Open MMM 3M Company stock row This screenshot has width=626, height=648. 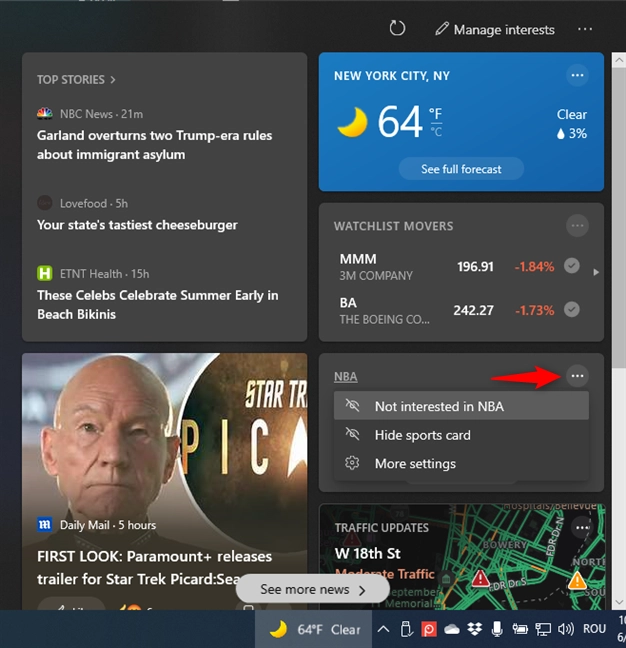(446, 267)
